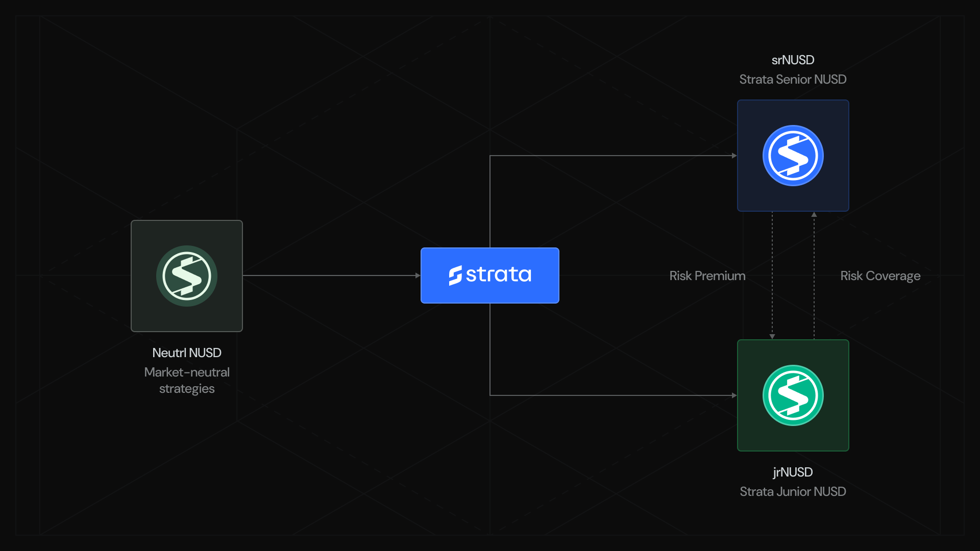Click the blue srNUSD coin icon
Image resolution: width=980 pixels, height=551 pixels.
pos(793,156)
